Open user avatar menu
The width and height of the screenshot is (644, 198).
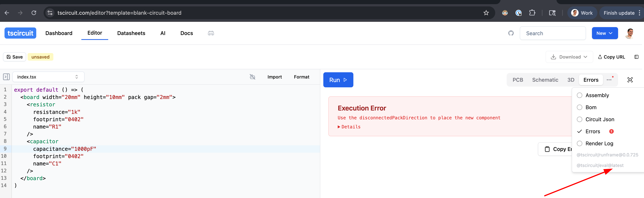pyautogui.click(x=630, y=33)
